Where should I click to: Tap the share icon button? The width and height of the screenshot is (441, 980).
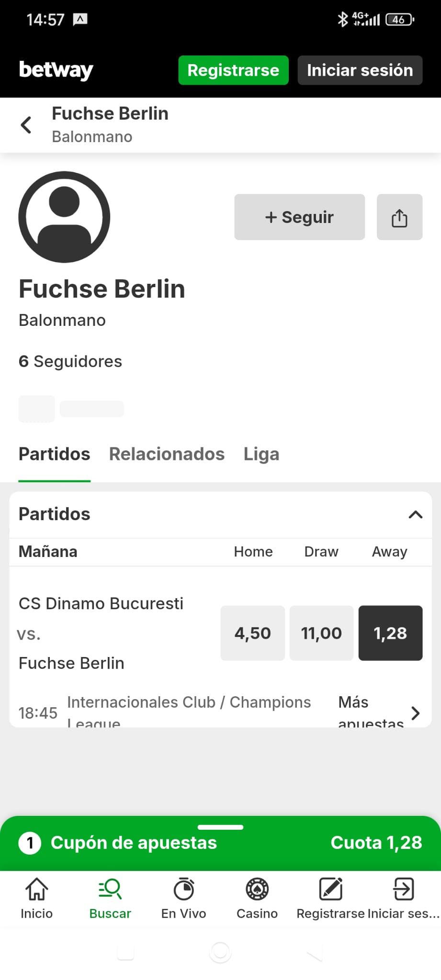tap(399, 217)
